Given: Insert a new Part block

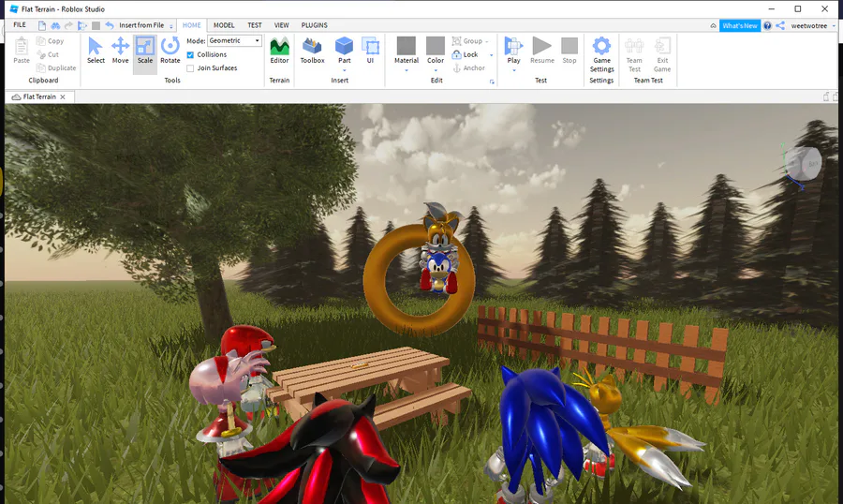Looking at the screenshot, I should coord(344,50).
